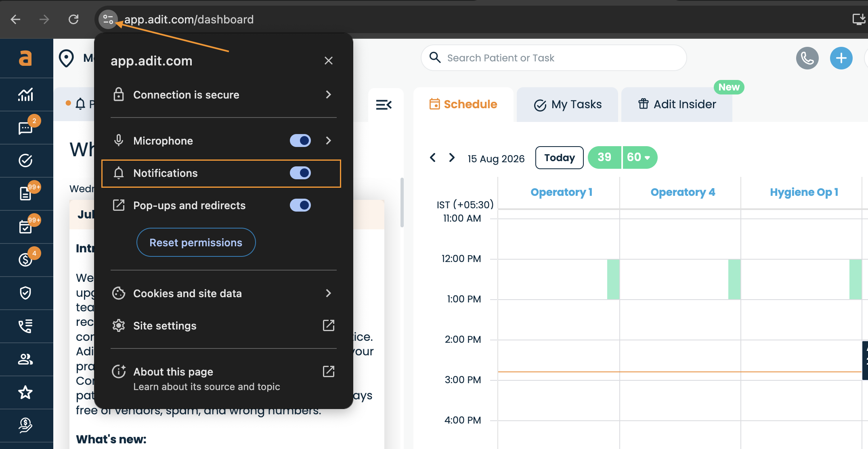Open the analytics chart sidebar icon
This screenshot has height=449, width=868.
[x=25, y=94]
